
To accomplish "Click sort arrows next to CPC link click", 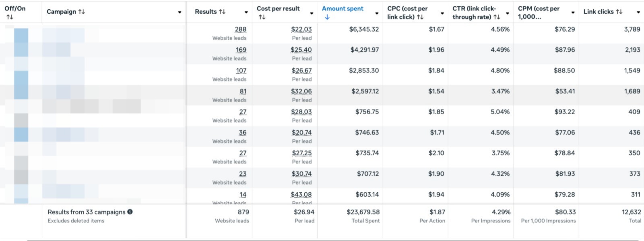I will tap(420, 17).
